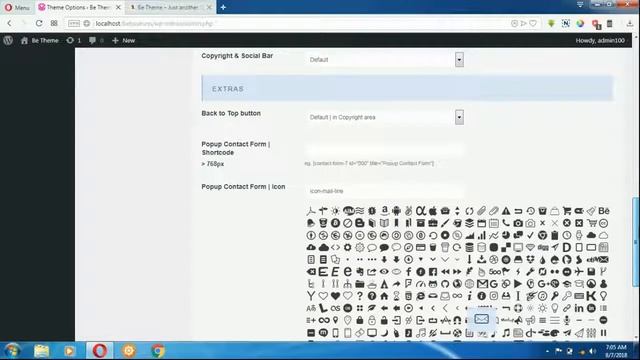Open the Opera Menu
This screenshot has width=640, height=360.
[17, 7]
